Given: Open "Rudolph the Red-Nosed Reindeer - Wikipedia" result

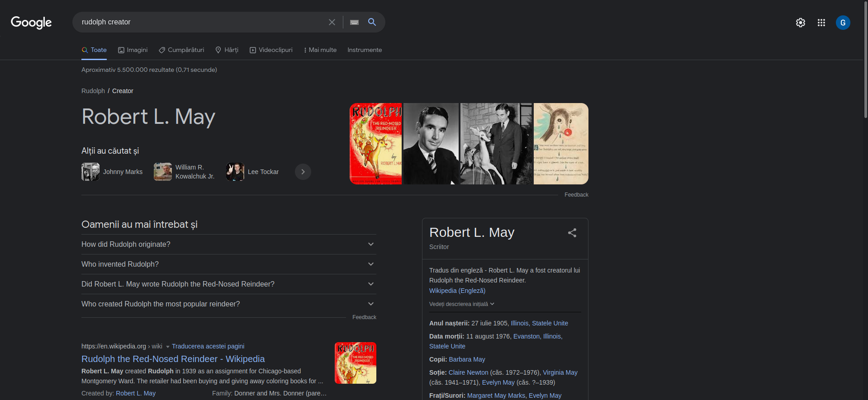Looking at the screenshot, I should [173, 359].
